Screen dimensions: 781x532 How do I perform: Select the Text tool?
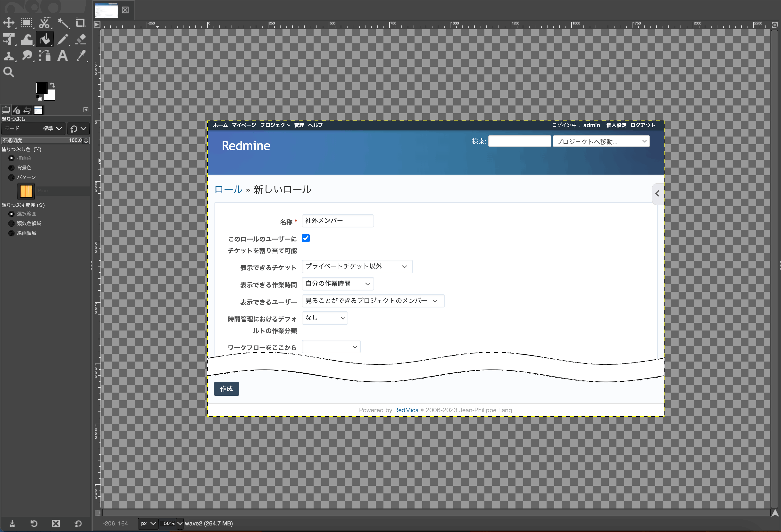[x=63, y=56]
